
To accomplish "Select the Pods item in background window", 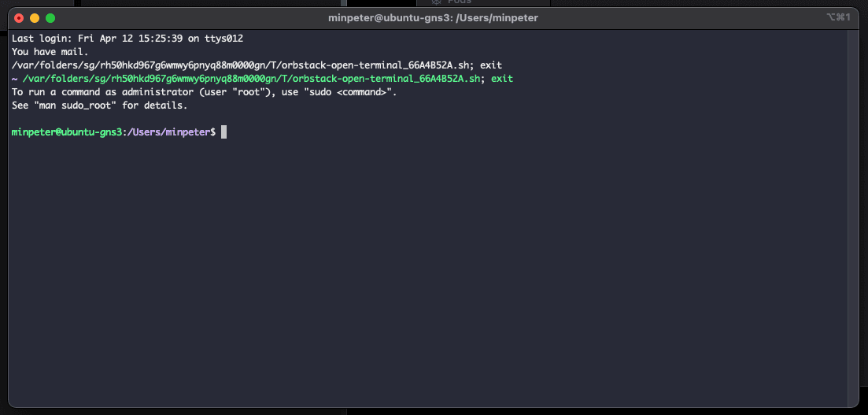I will pyautogui.click(x=459, y=2).
